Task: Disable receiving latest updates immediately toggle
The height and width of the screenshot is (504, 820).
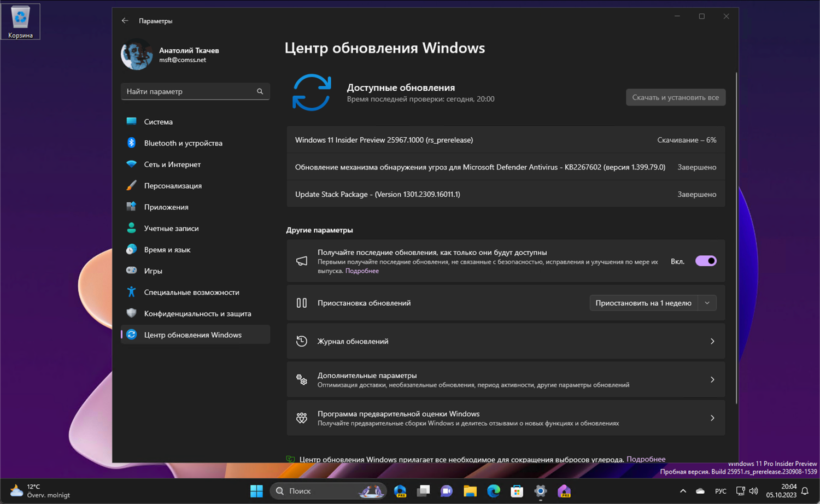Action: [x=705, y=261]
